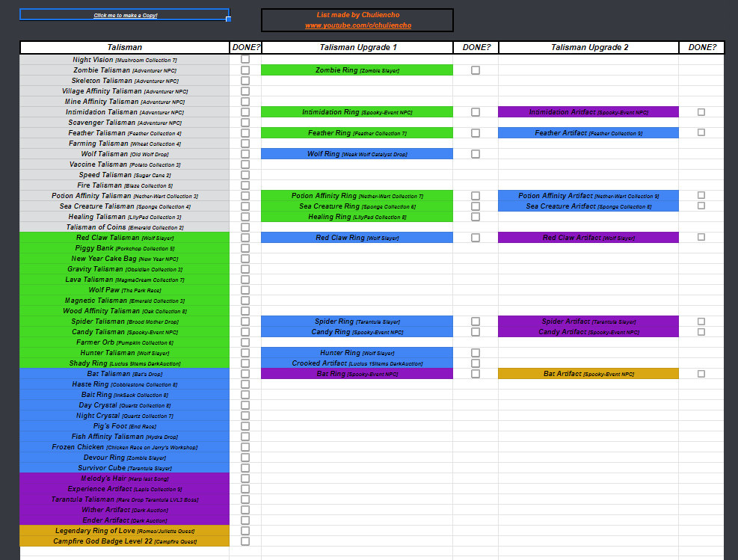
Task: Check the Crooked Artifact done box
Action: click(476, 363)
